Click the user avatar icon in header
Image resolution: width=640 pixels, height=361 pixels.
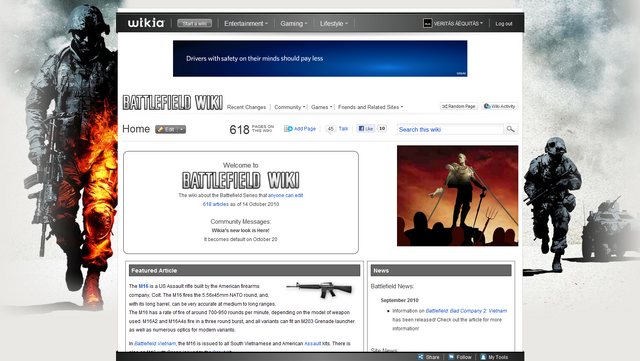click(427, 23)
